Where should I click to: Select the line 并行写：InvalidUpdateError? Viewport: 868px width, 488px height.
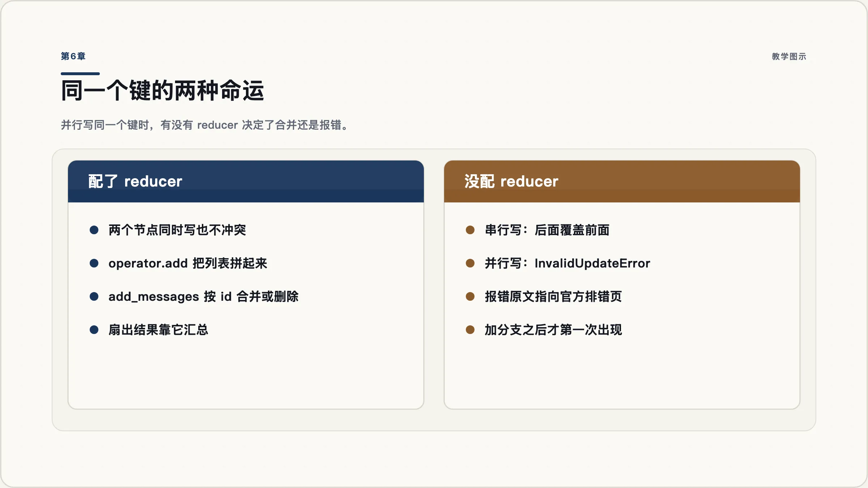click(567, 263)
